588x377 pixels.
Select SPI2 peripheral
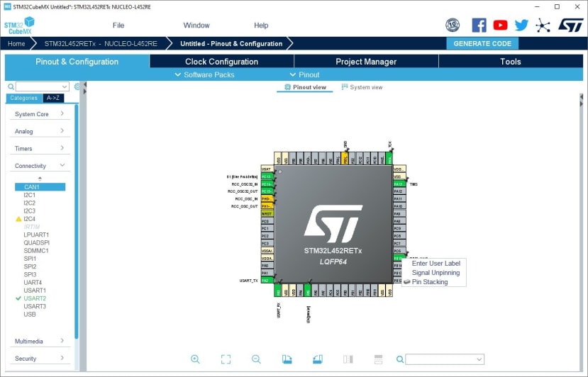tap(30, 266)
